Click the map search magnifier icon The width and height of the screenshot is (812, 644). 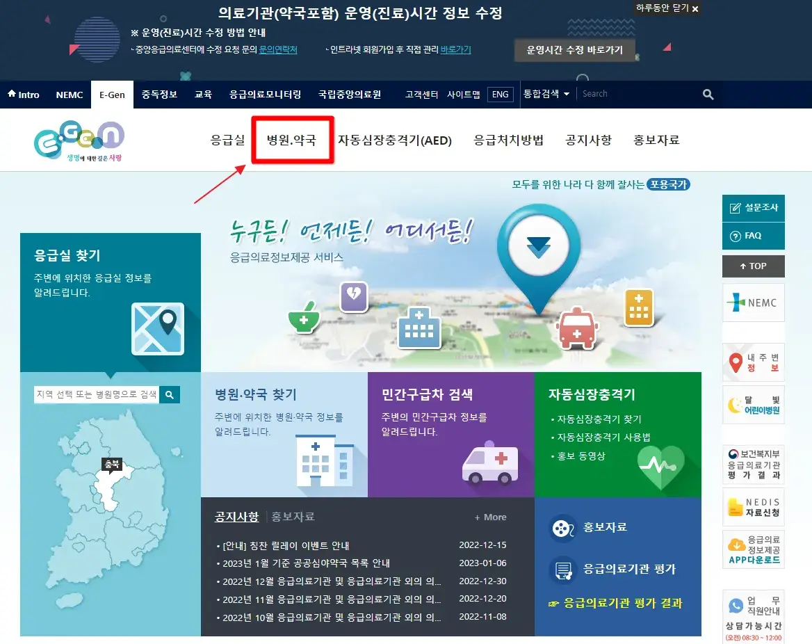[x=170, y=394]
